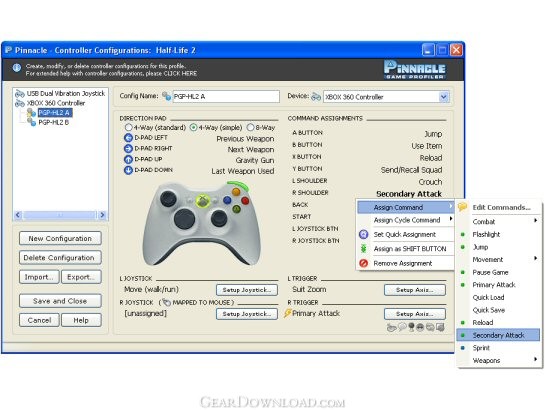545x410 pixels.
Task: Select the XBOX 360 Controller tree node
Action: tap(56, 103)
